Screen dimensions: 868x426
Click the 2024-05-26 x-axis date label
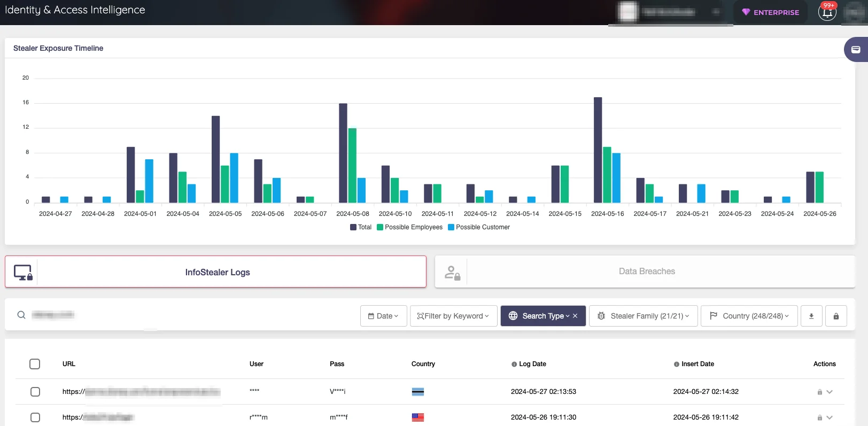(x=819, y=214)
